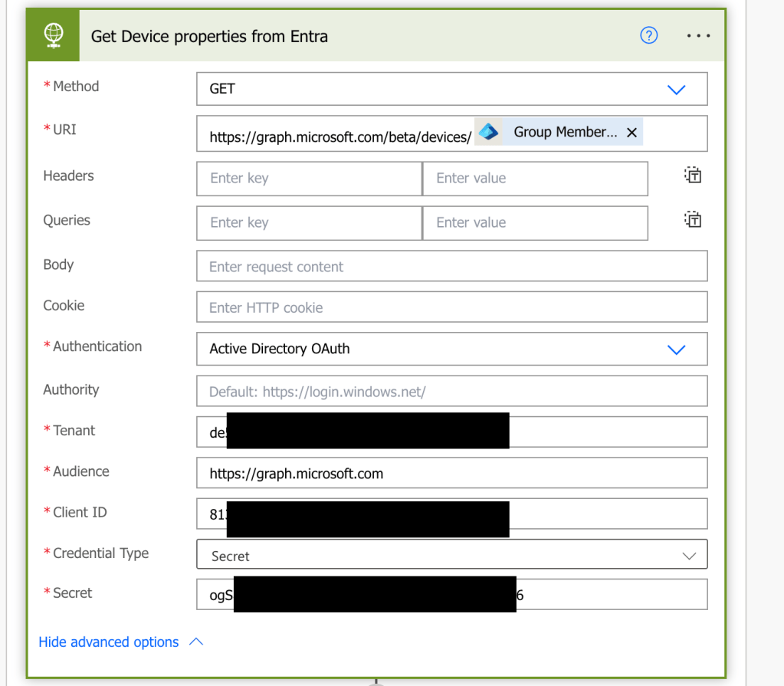Click the HTTP globe action icon
Image resolution: width=784 pixels, height=686 pixels.
(x=54, y=36)
